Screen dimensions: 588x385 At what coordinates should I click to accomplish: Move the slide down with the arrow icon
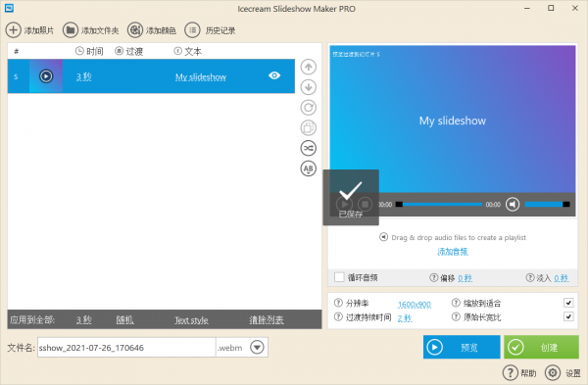point(309,87)
